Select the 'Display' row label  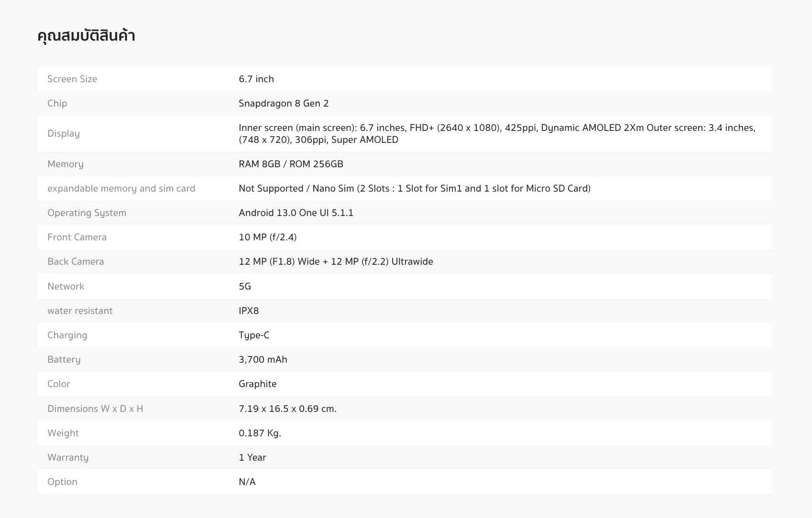[x=64, y=133]
